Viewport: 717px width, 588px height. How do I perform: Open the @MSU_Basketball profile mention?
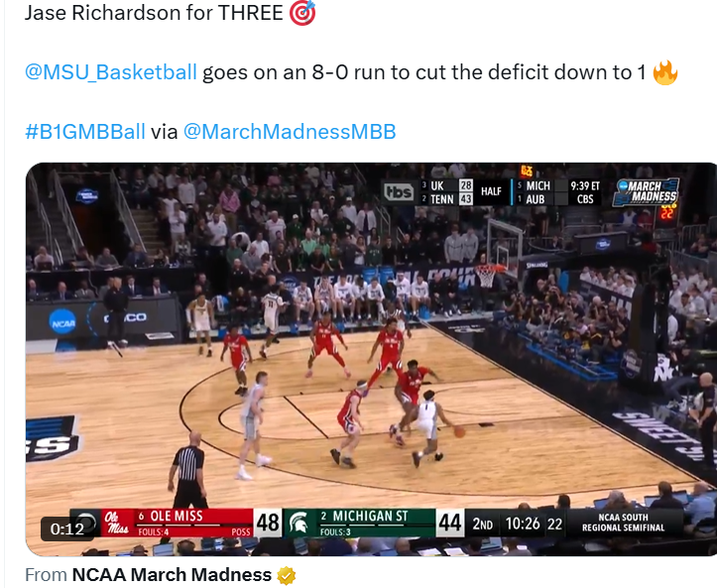click(x=111, y=72)
